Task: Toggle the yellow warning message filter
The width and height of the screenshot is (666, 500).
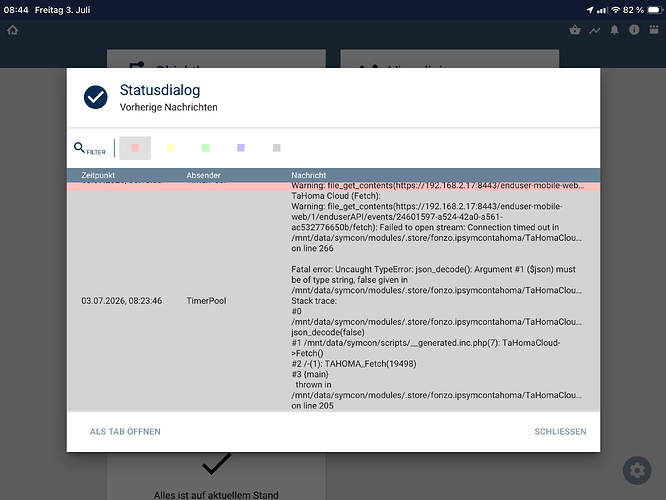Action: [x=170, y=148]
